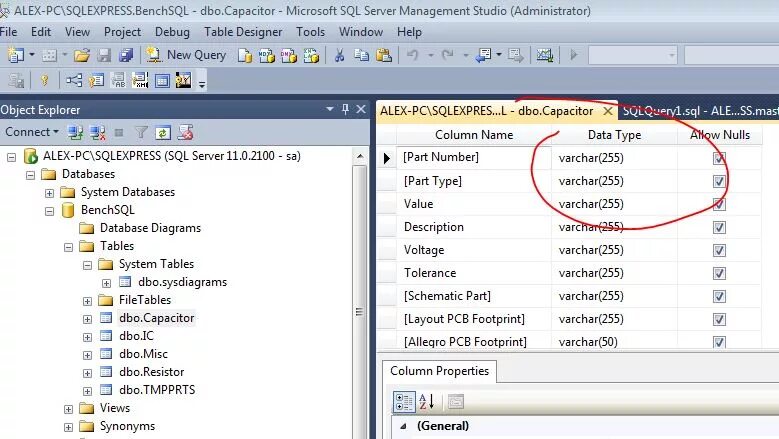Click the Manage Fulltext Index icon
This screenshot has width=779, height=439.
coord(118,80)
